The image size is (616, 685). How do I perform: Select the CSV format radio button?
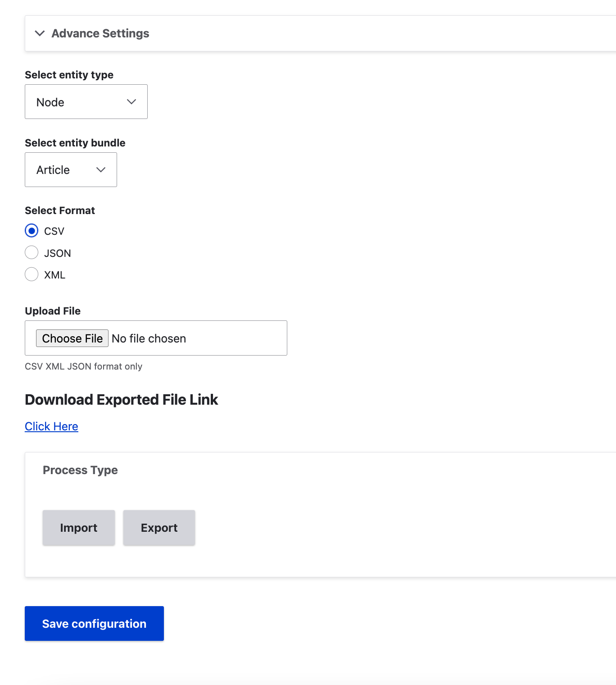point(32,231)
